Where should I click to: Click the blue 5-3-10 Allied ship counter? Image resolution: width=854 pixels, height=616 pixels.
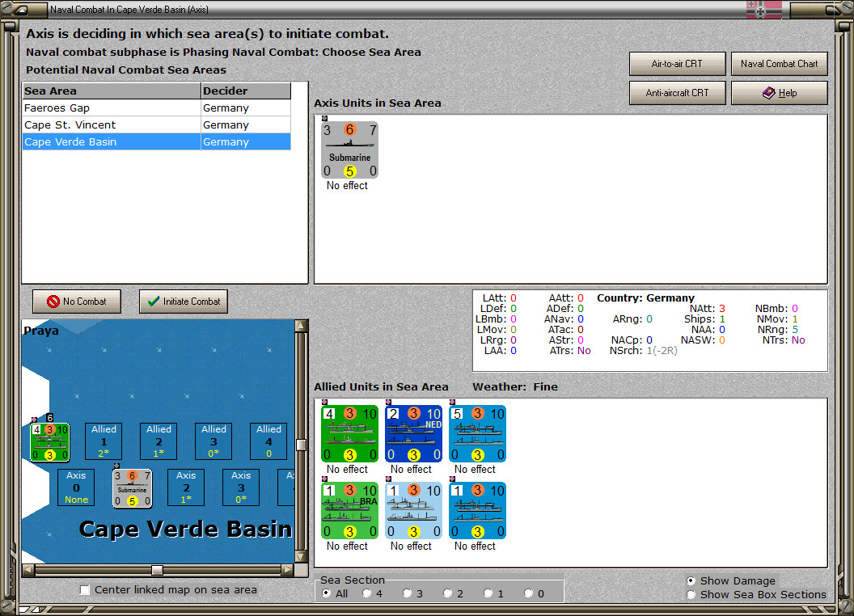(477, 432)
